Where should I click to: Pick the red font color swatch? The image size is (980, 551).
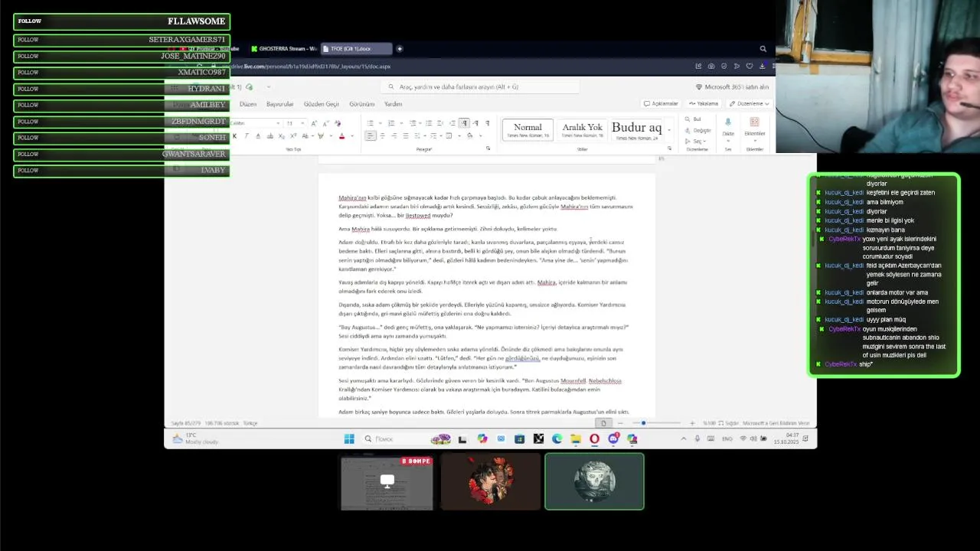click(x=341, y=135)
